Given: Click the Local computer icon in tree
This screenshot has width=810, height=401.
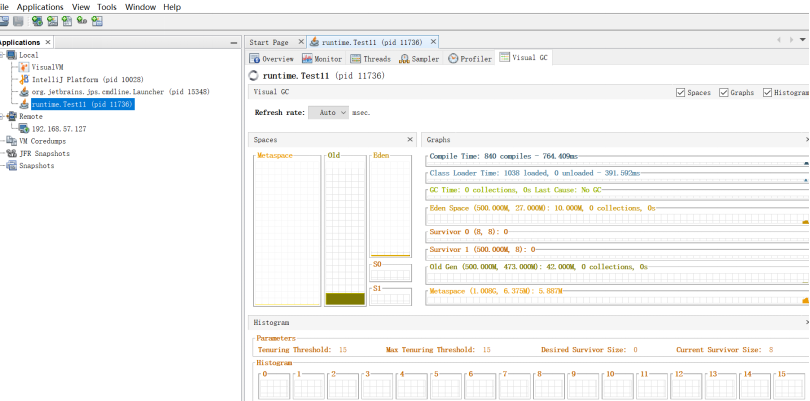Looking at the screenshot, I should (x=12, y=55).
